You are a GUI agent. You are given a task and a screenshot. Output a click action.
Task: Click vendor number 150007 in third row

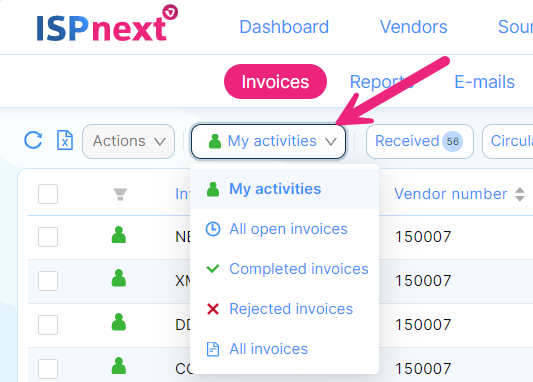423,325
